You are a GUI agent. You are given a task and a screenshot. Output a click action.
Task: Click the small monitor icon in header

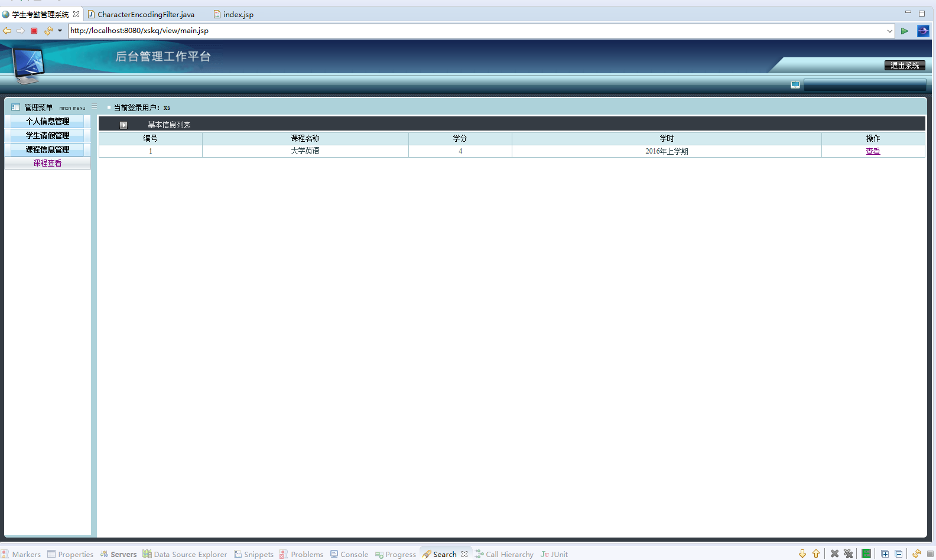(795, 85)
